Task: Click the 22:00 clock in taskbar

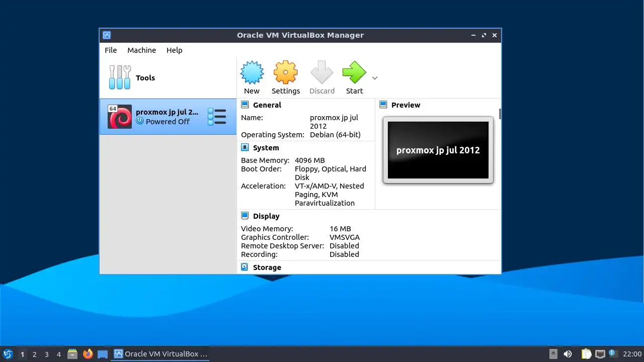Action: click(x=632, y=354)
